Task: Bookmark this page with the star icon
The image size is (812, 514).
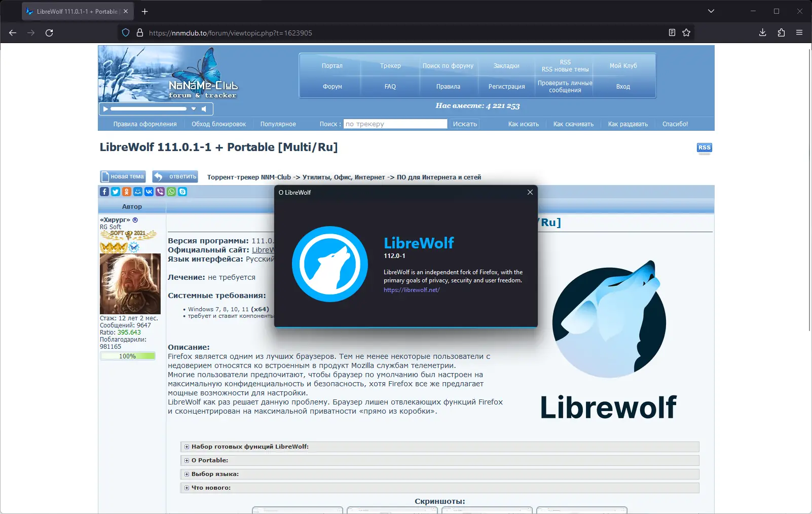Action: point(686,33)
